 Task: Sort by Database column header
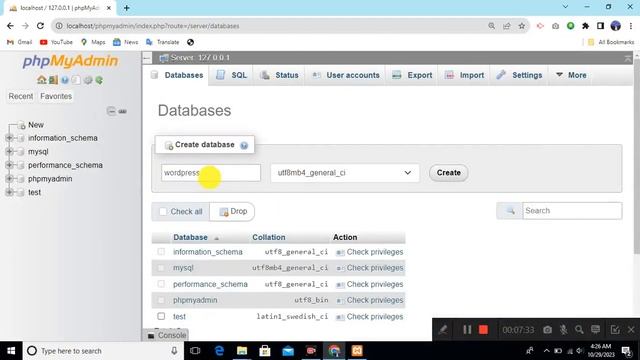click(x=190, y=237)
